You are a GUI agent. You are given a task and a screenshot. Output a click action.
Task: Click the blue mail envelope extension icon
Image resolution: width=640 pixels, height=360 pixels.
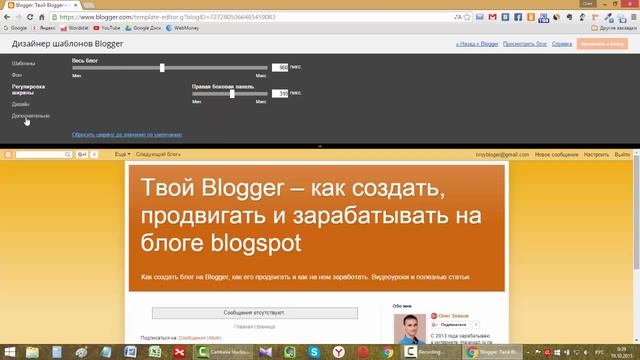(x=480, y=17)
